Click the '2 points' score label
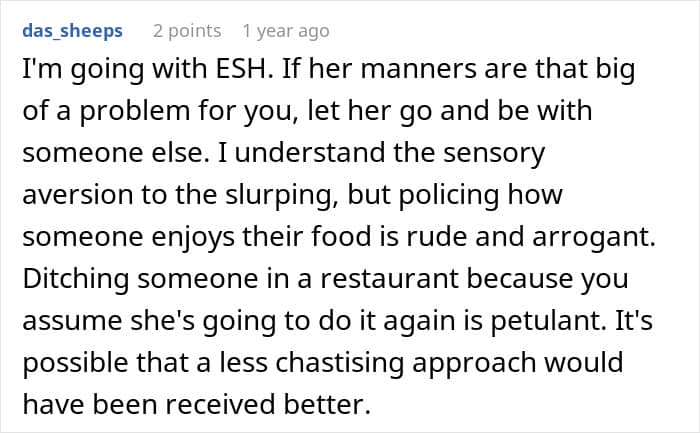700x433 pixels. (x=187, y=31)
